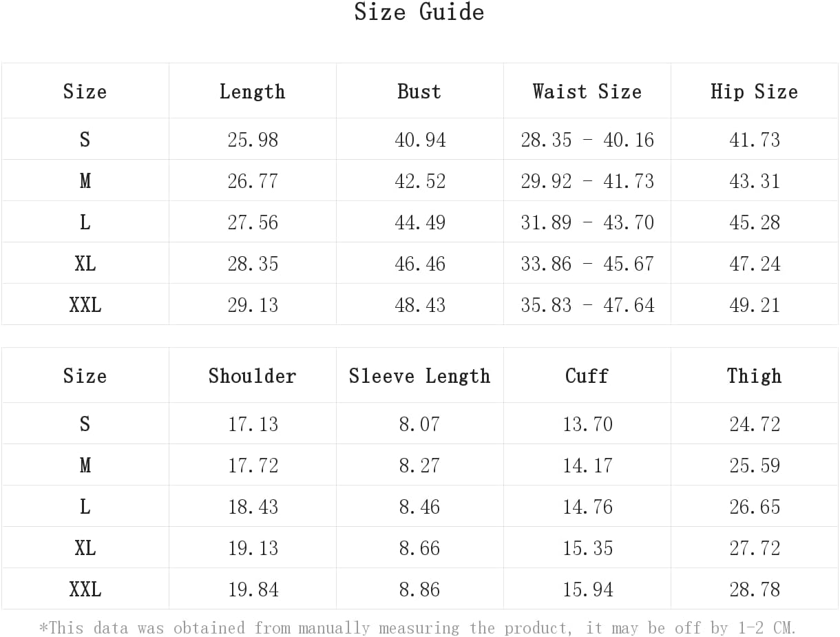The image size is (840, 637).
Task: Click the Sleeve Length header
Action: 419,376
